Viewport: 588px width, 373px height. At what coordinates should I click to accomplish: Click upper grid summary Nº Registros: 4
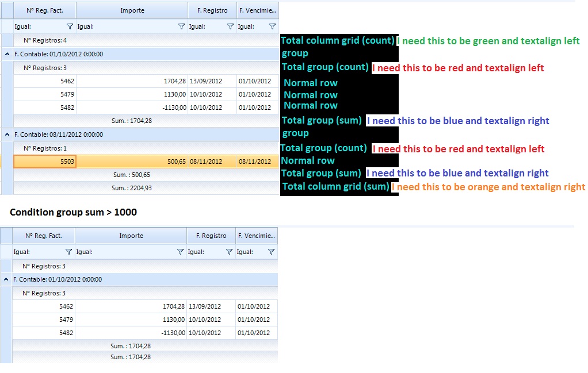[45, 40]
